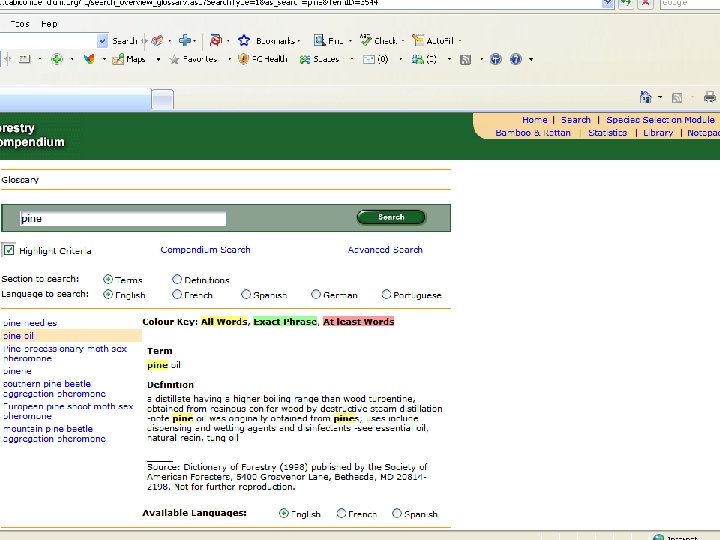The image size is (720, 540).
Task: Select Portuguese language to search
Action: pyautogui.click(x=386, y=294)
